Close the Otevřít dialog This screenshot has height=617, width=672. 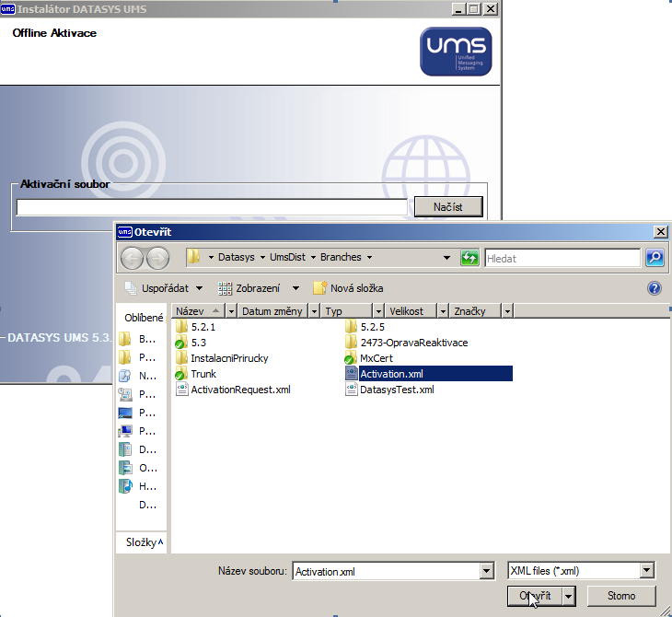tap(660, 232)
